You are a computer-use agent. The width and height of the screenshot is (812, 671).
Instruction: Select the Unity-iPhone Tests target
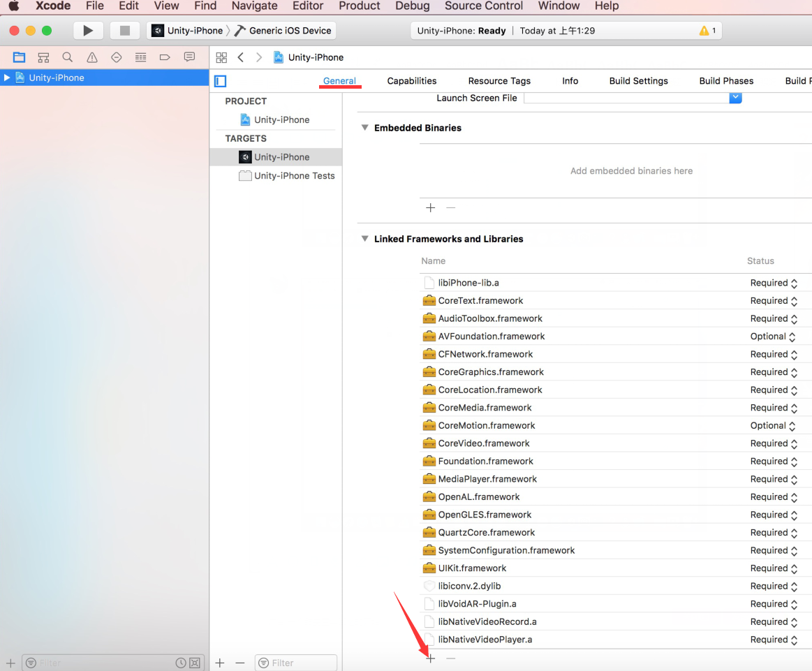click(x=286, y=176)
